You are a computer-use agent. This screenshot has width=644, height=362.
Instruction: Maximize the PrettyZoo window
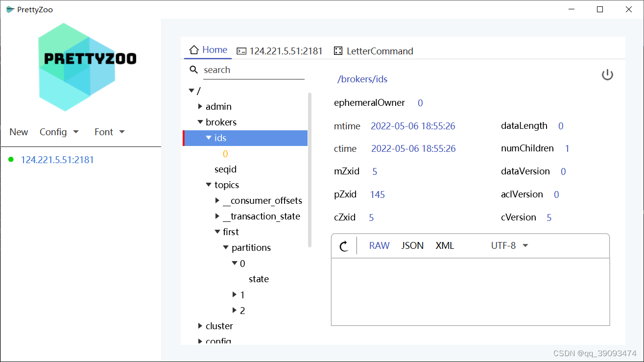(x=600, y=9)
